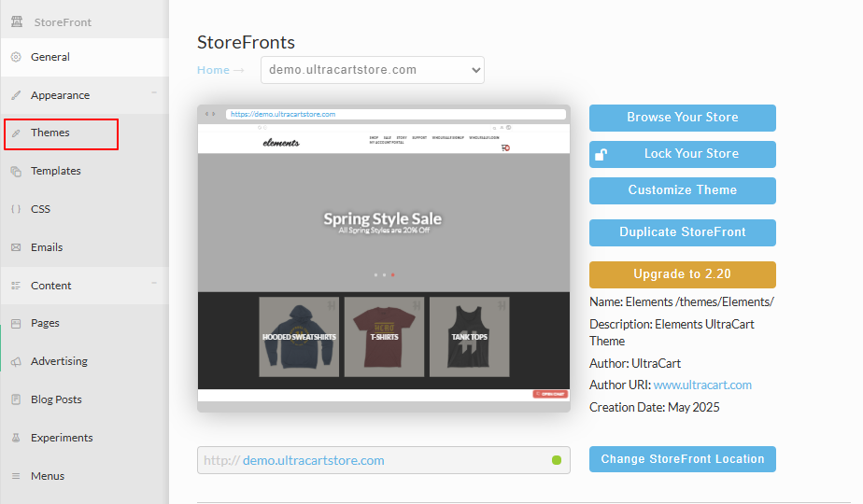Open Emails in the sidebar
This screenshot has height=504, width=863.
85,247
